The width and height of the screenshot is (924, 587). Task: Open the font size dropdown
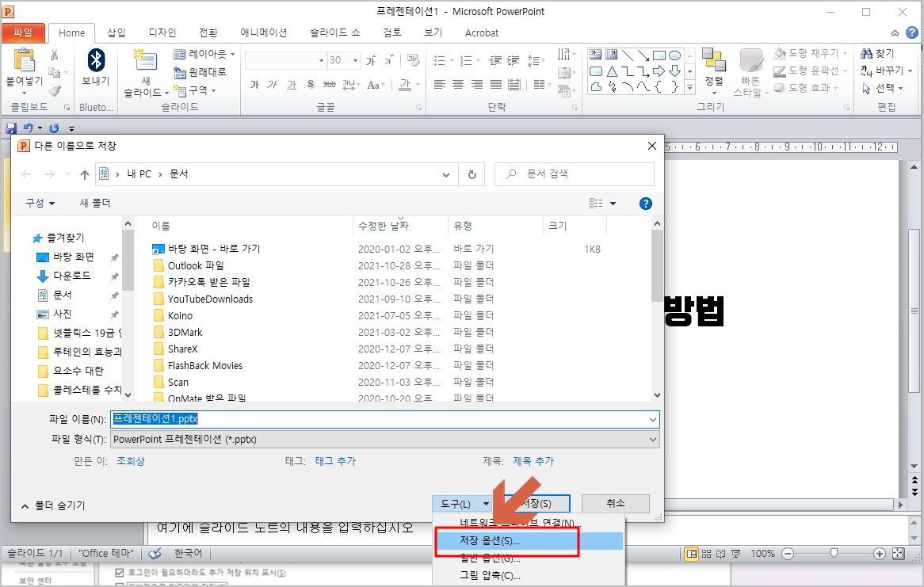click(x=355, y=60)
